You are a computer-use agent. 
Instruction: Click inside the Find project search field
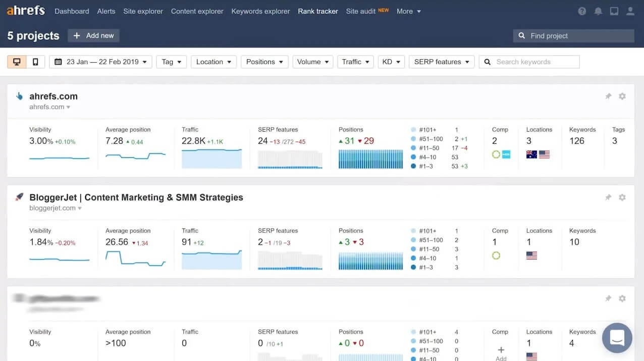tap(574, 35)
